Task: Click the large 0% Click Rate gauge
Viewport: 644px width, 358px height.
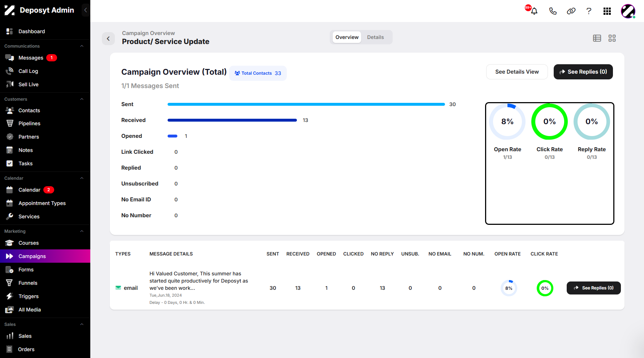Action: click(550, 122)
